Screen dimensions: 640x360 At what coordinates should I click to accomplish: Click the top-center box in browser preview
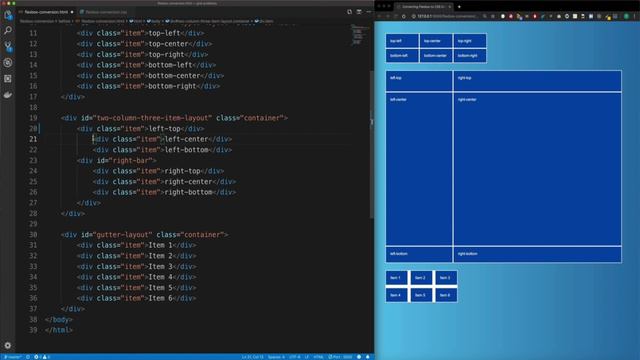click(436, 41)
